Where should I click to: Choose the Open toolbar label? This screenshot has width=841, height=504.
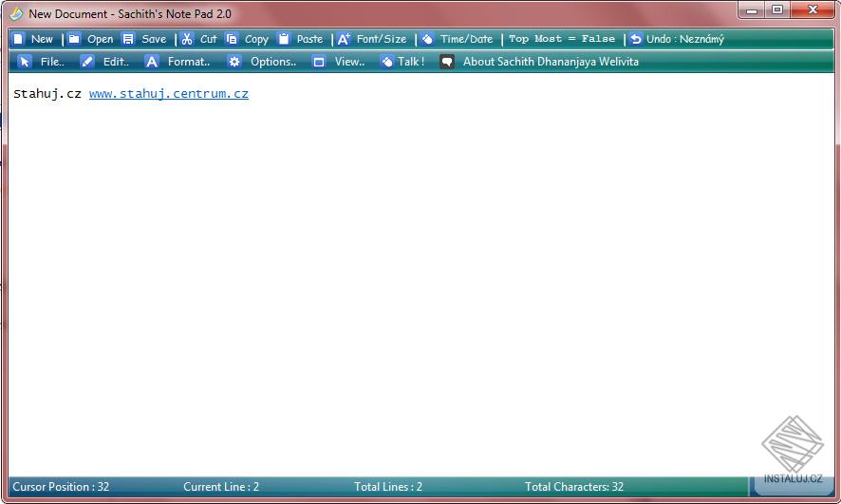point(101,39)
